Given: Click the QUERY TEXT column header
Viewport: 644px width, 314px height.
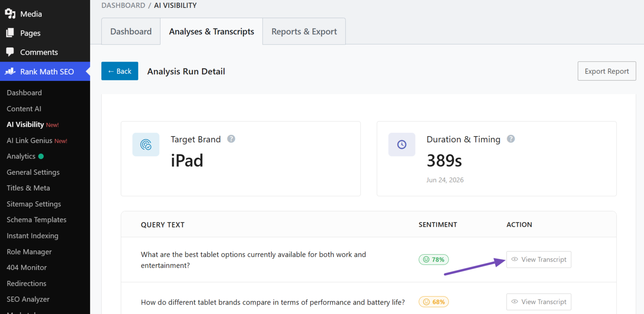Looking at the screenshot, I should [162, 225].
